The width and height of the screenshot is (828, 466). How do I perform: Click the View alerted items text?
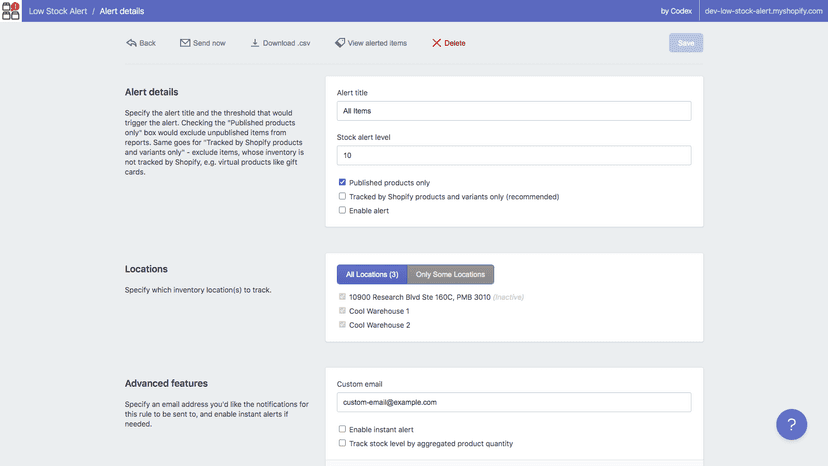(x=377, y=43)
